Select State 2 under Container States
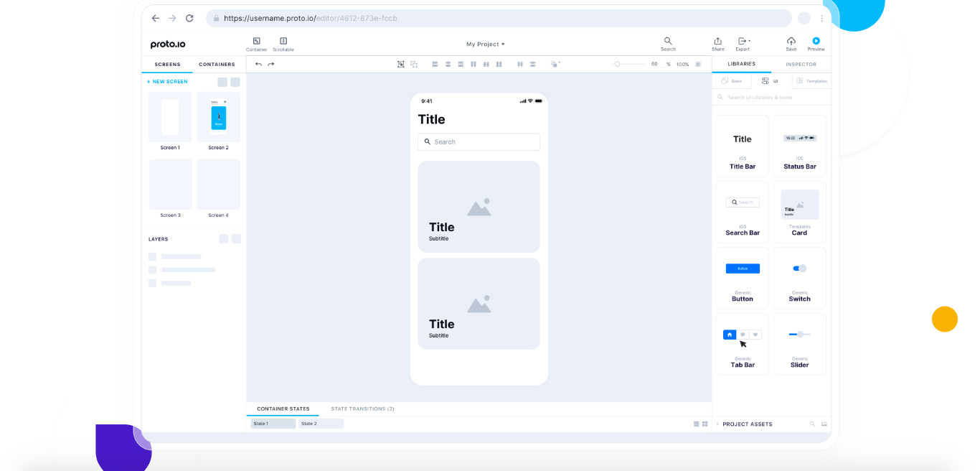 click(x=321, y=423)
